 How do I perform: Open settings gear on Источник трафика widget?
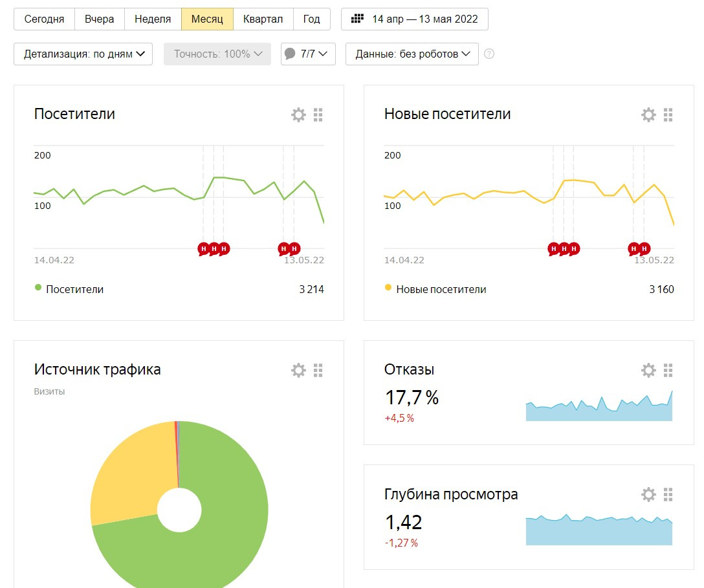coord(298,370)
